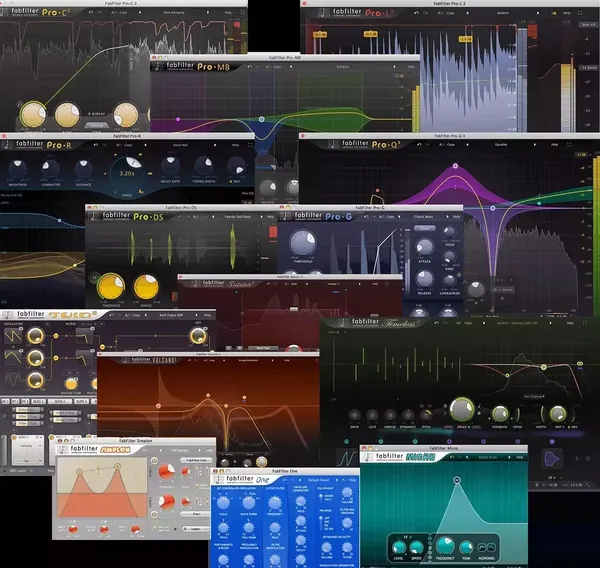Select the purple peak band node in Pro-Q 3
Image resolution: width=600 pixels, height=568 pixels.
tap(455, 166)
